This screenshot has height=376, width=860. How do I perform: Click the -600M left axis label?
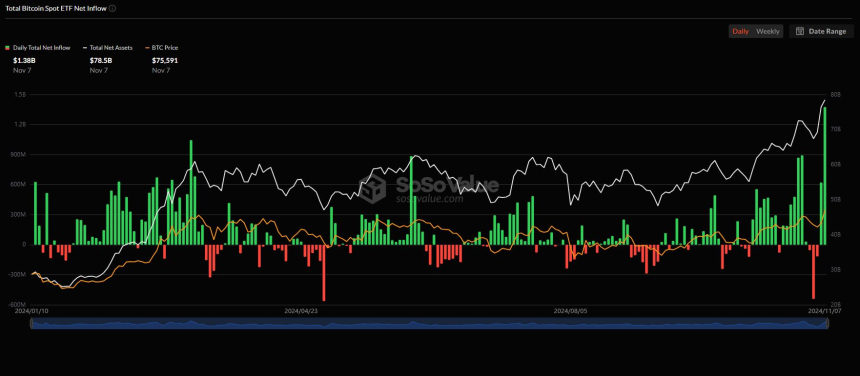click(18, 304)
